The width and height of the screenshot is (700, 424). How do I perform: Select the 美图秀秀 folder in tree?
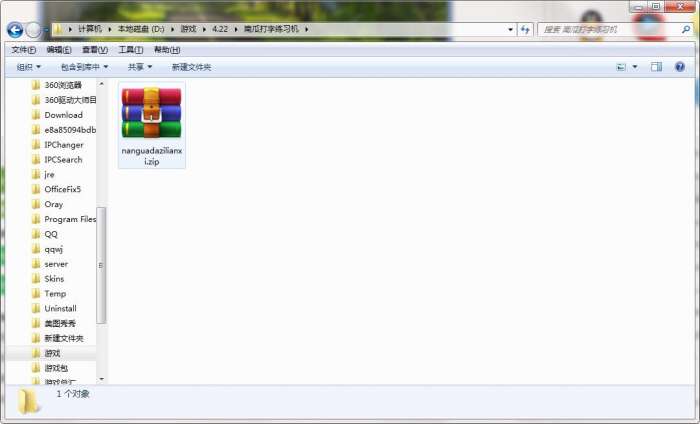pyautogui.click(x=60, y=323)
